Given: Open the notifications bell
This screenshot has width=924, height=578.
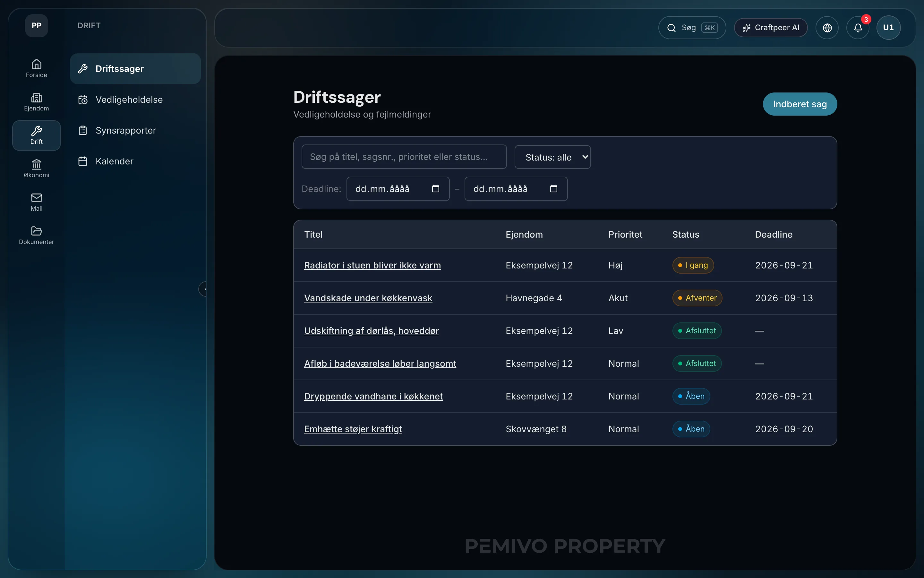Looking at the screenshot, I should pos(858,28).
